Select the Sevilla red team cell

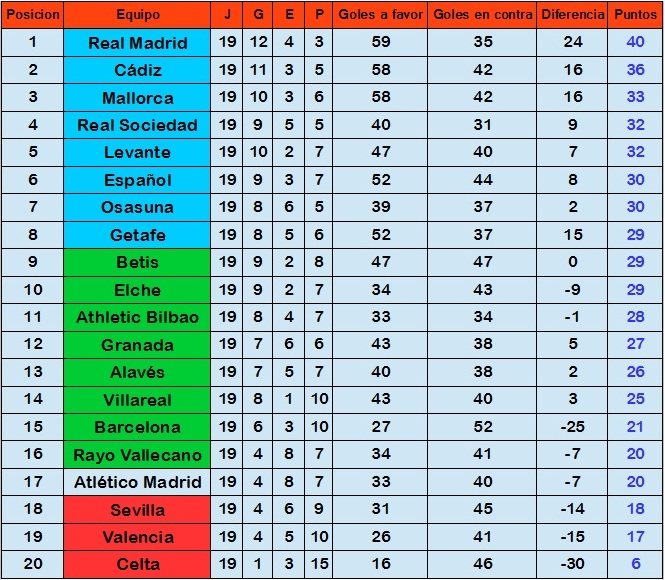pyautogui.click(x=137, y=510)
